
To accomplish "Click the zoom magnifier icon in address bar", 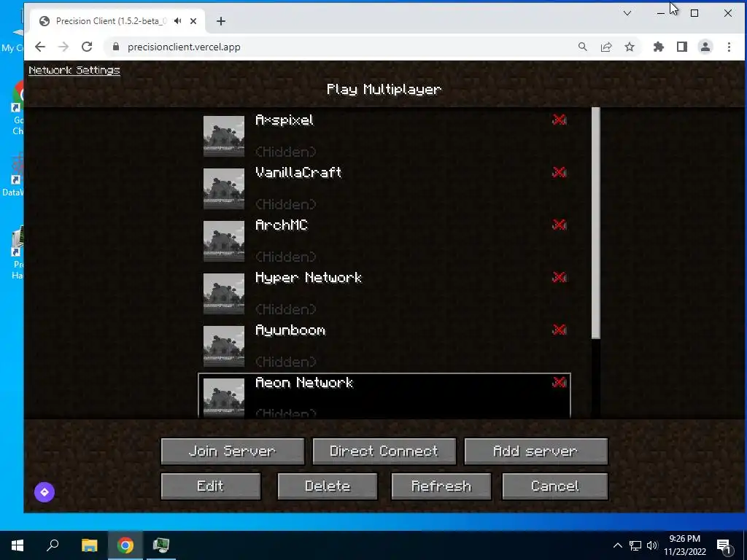I will [x=583, y=47].
